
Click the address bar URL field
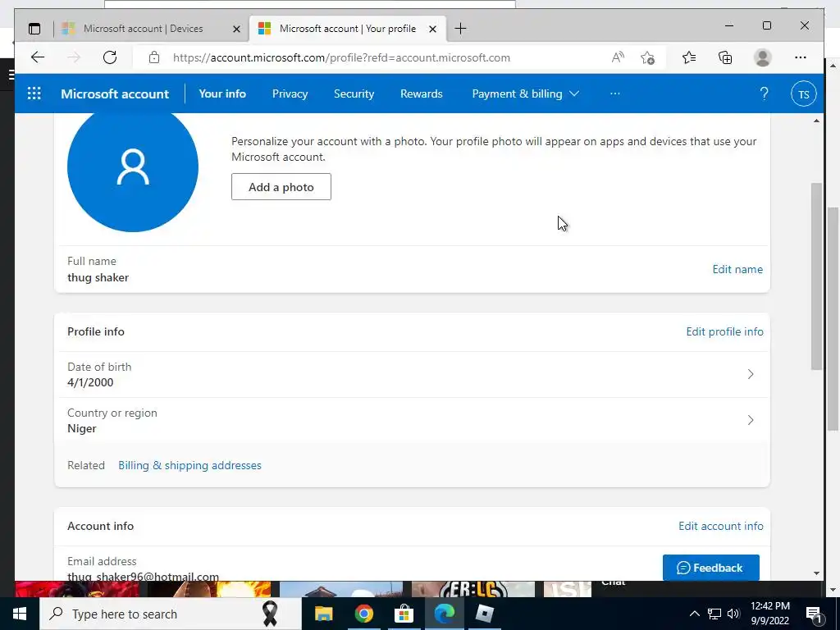[341, 57]
